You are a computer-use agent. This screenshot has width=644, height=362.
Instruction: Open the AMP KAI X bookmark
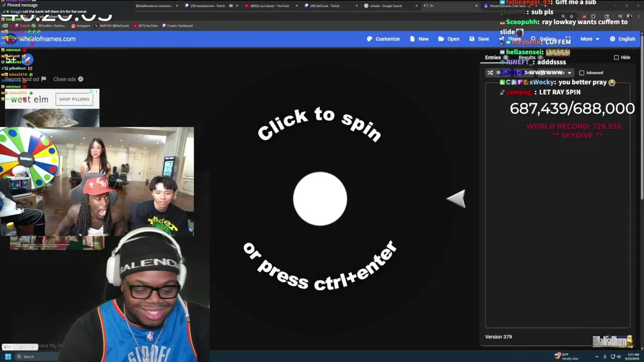(111, 26)
